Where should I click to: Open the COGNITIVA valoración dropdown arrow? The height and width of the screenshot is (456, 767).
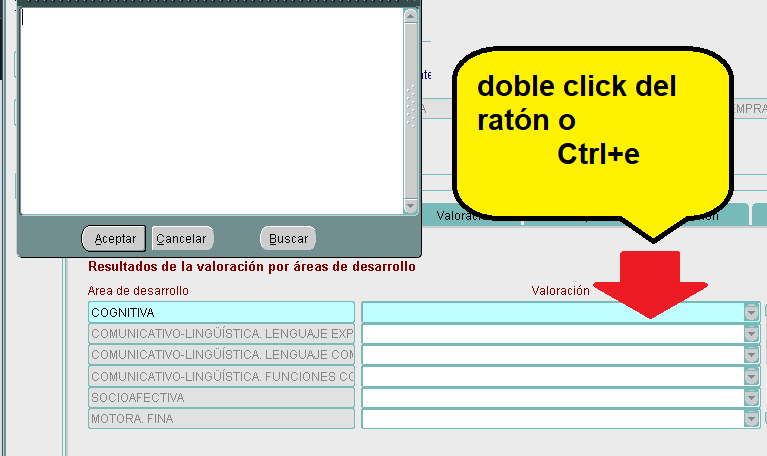(752, 312)
